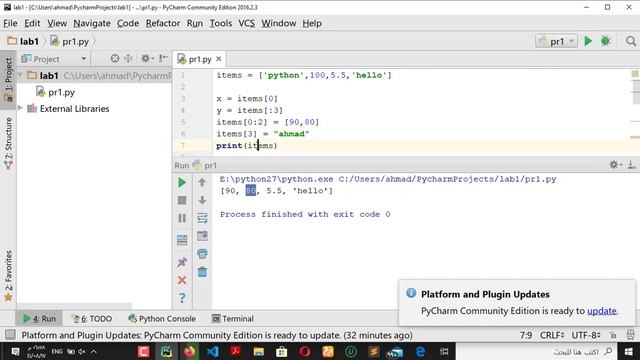This screenshot has width=640, height=360.
Task: Start debugging with the bug icon
Action: coord(605,41)
